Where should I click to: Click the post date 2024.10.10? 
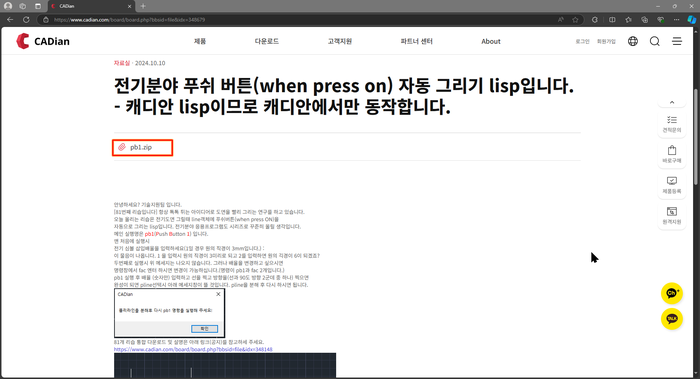click(x=150, y=63)
